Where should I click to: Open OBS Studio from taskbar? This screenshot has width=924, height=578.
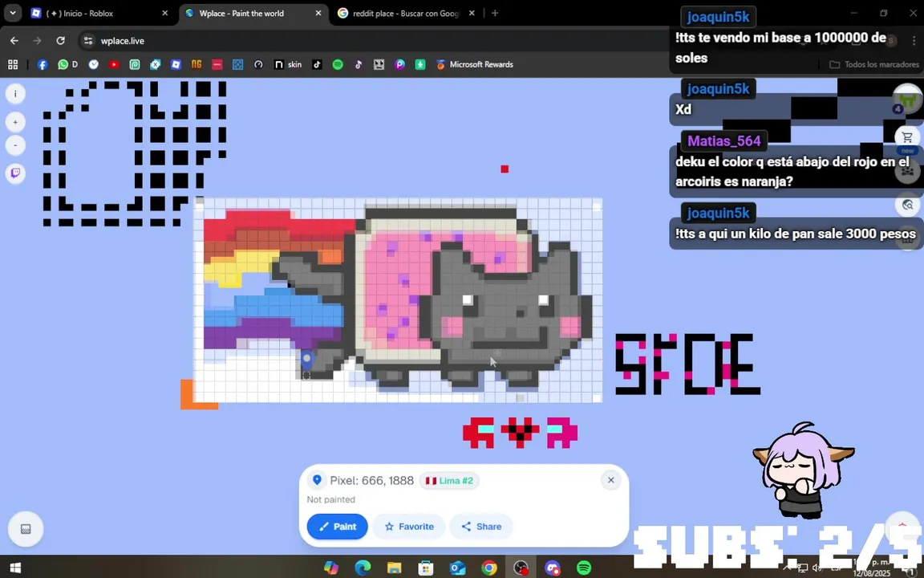(521, 568)
